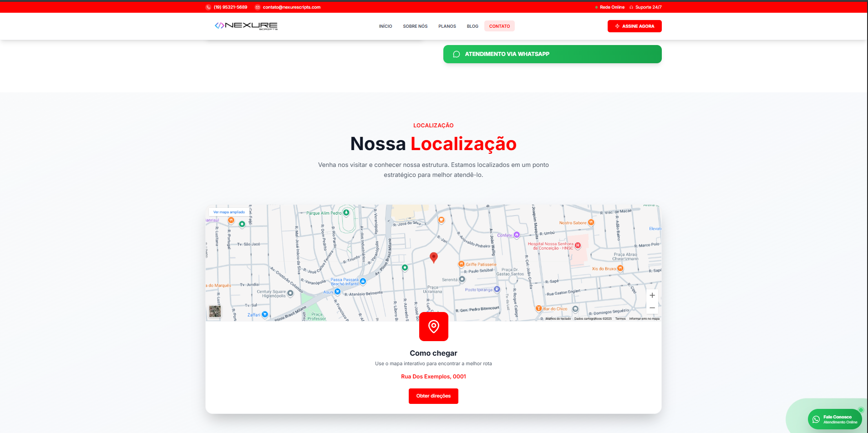
Task: Click the Parque Alim Pedro marker
Action: pyautogui.click(x=346, y=212)
